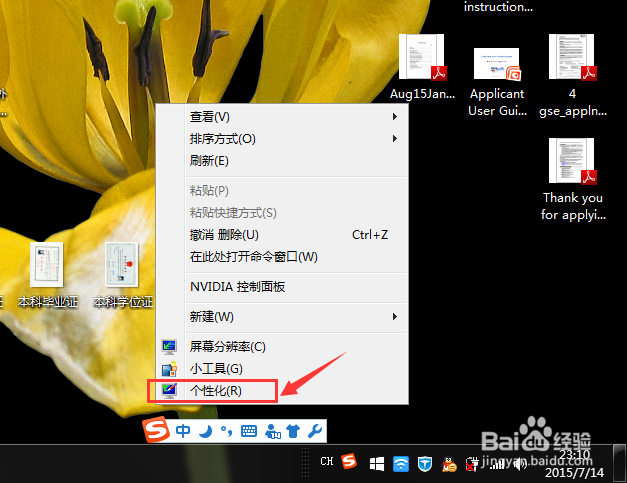Select the 本科毕业证 desktop image
The image size is (627, 483).
47,275
